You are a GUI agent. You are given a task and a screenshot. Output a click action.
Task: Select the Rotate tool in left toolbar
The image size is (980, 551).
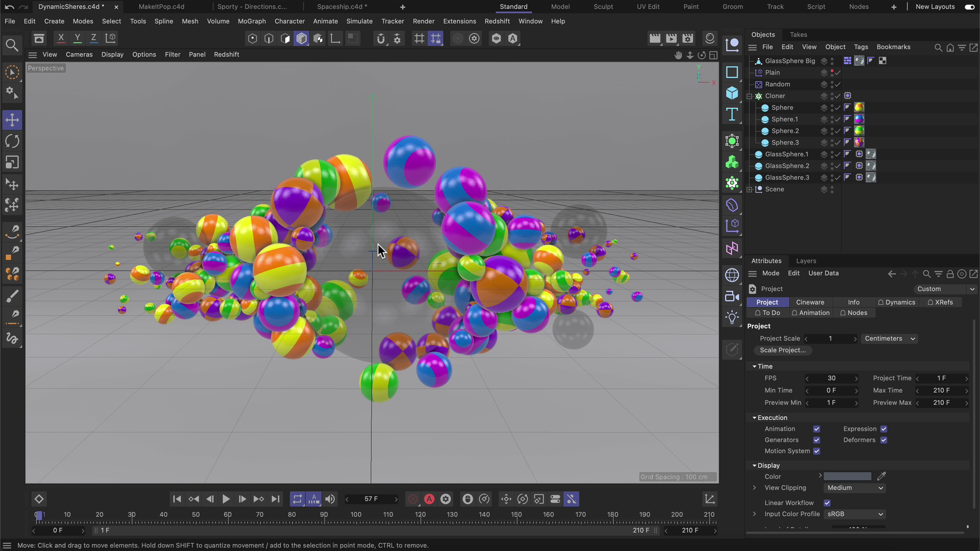12,141
